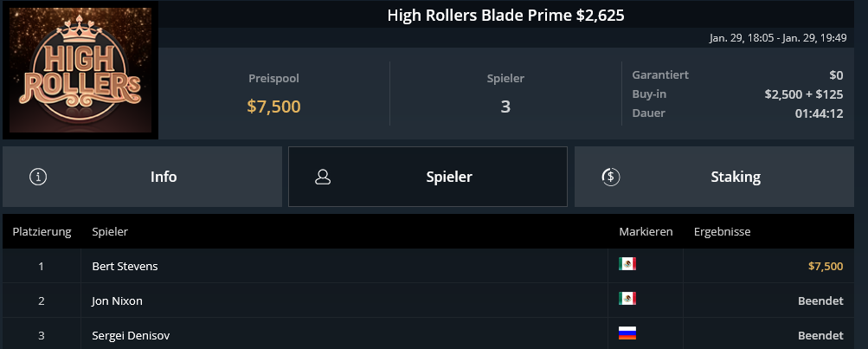Click Bert Stevens' Mexico flag icon
Image resolution: width=868 pixels, height=349 pixels.
pos(627,263)
